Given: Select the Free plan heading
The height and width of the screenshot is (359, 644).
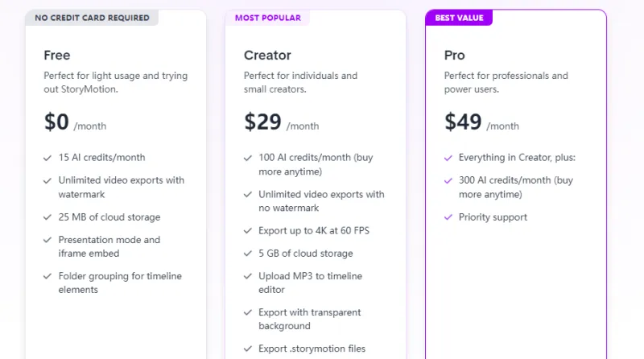Looking at the screenshot, I should click(x=57, y=56).
